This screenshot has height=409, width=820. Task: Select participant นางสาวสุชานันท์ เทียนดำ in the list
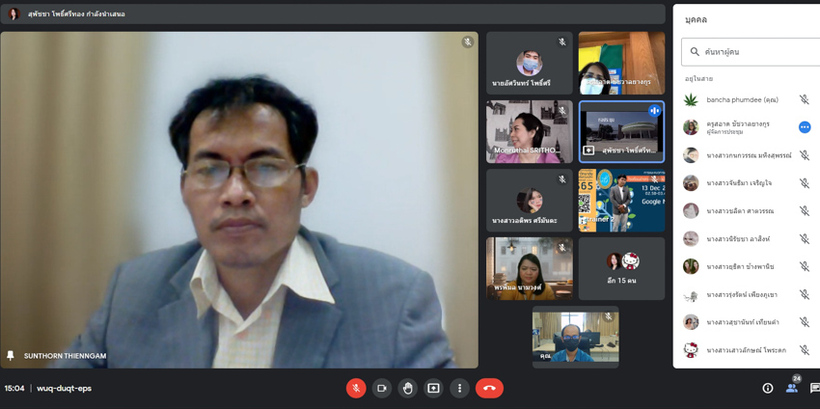[743, 322]
